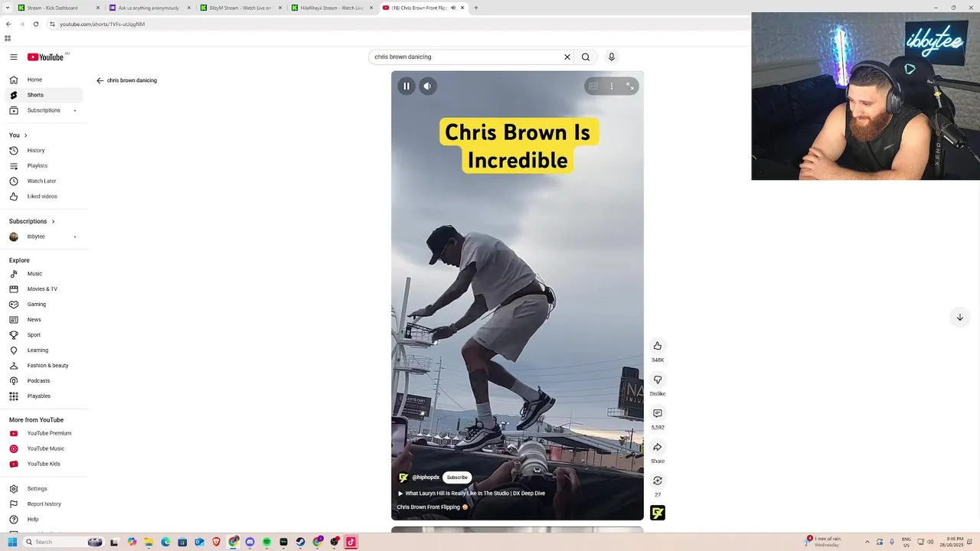Open the YouTube hamburger guide menu
980x551 pixels.
[x=14, y=57]
